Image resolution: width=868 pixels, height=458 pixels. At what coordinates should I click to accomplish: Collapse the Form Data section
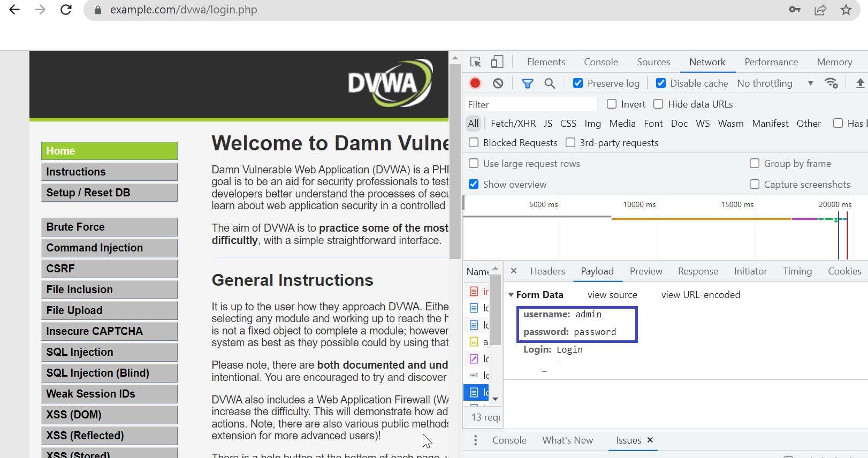pyautogui.click(x=511, y=295)
